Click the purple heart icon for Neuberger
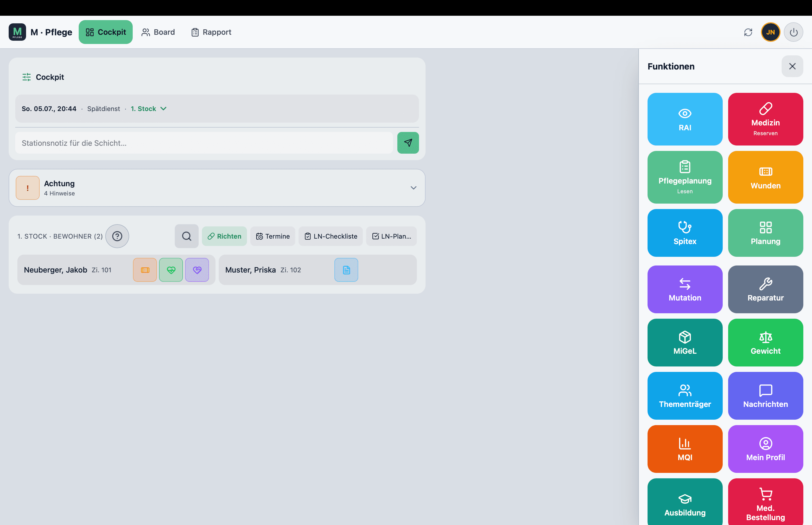This screenshot has width=812, height=525. tap(197, 270)
